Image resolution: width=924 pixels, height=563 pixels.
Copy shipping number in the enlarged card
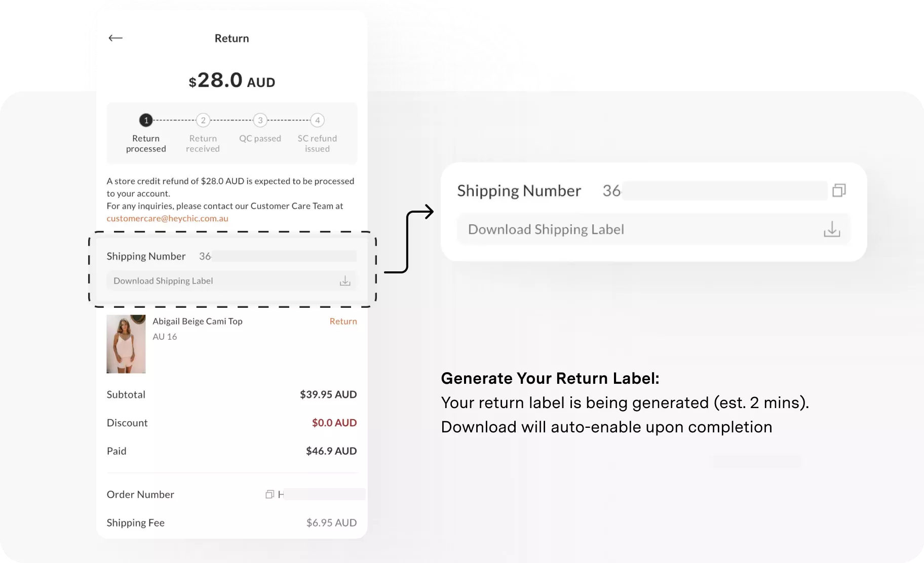point(839,190)
